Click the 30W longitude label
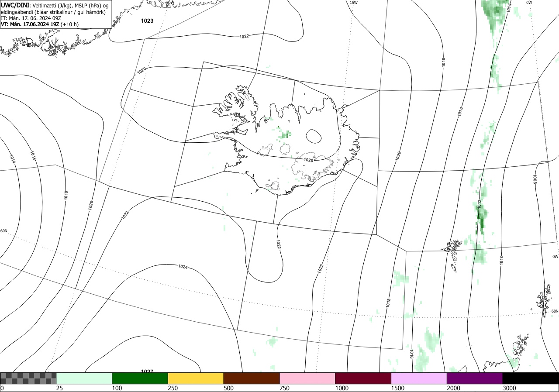Viewport: 559px width, 392px height. 170,2
